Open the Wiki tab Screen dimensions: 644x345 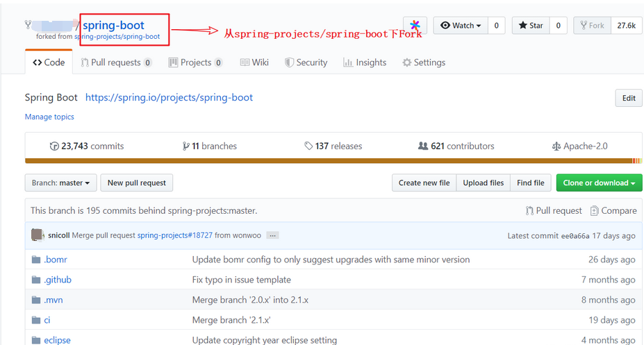point(254,62)
